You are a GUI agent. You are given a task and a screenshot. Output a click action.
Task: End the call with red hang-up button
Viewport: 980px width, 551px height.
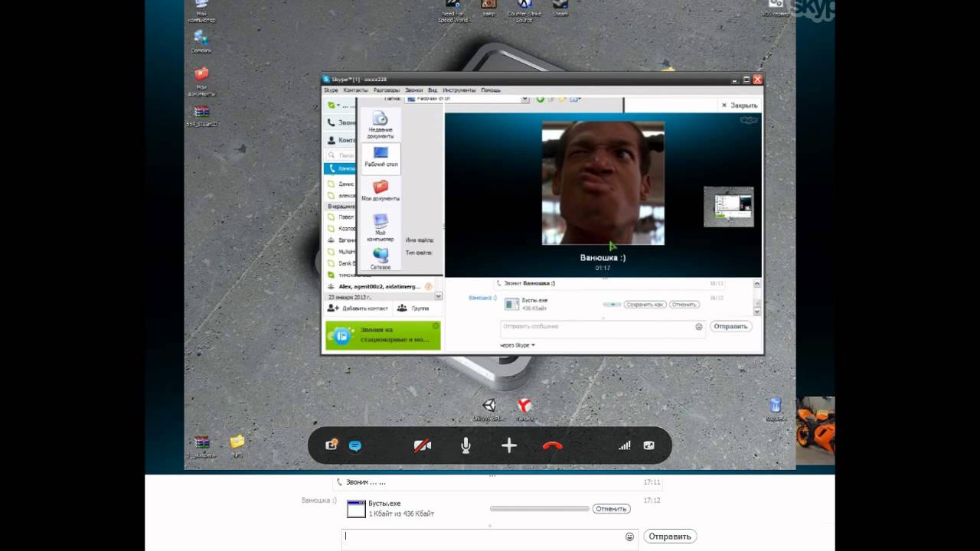pyautogui.click(x=552, y=445)
